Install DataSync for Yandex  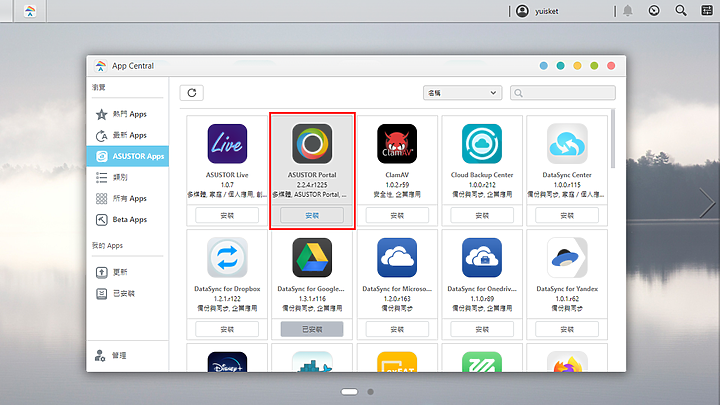pos(567,329)
